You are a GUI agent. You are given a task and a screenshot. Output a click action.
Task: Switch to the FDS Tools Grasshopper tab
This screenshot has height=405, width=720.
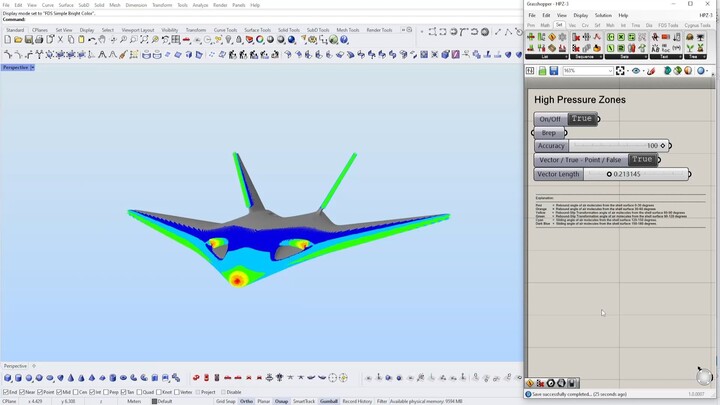click(668, 25)
